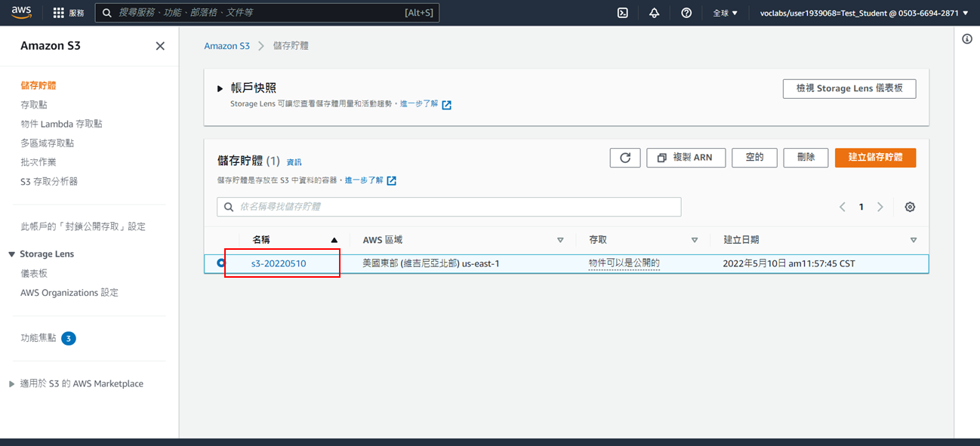Click the orange 建立儲存貯體 button
Screen dimensions: 980x446
coord(875,158)
